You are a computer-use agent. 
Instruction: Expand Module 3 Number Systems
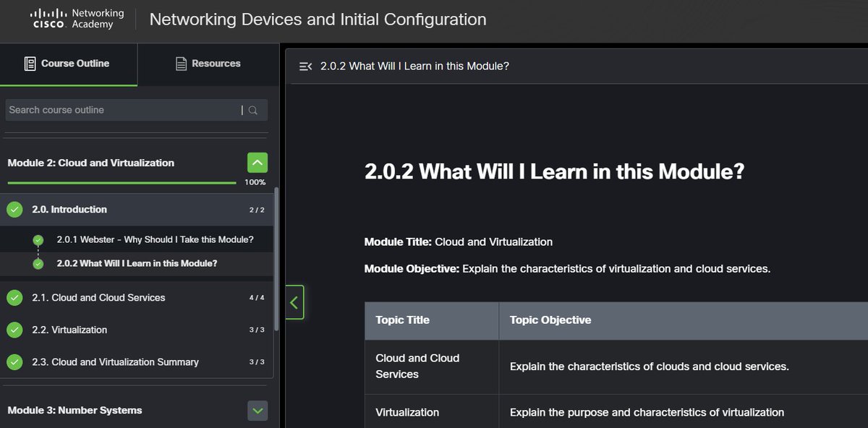click(258, 410)
